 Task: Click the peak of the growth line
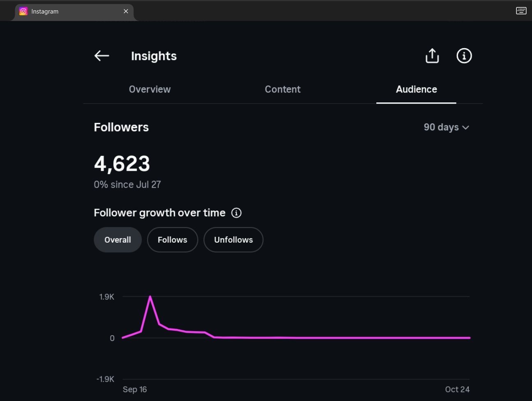(150, 297)
